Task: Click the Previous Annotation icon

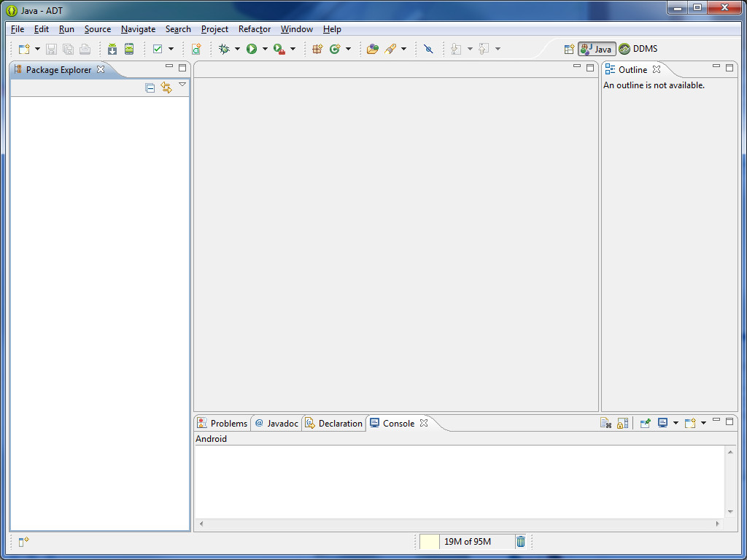Action: click(x=484, y=49)
